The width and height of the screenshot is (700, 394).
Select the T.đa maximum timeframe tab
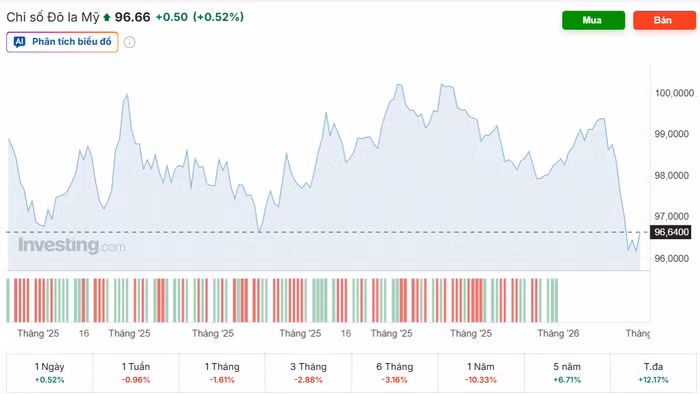click(x=653, y=373)
